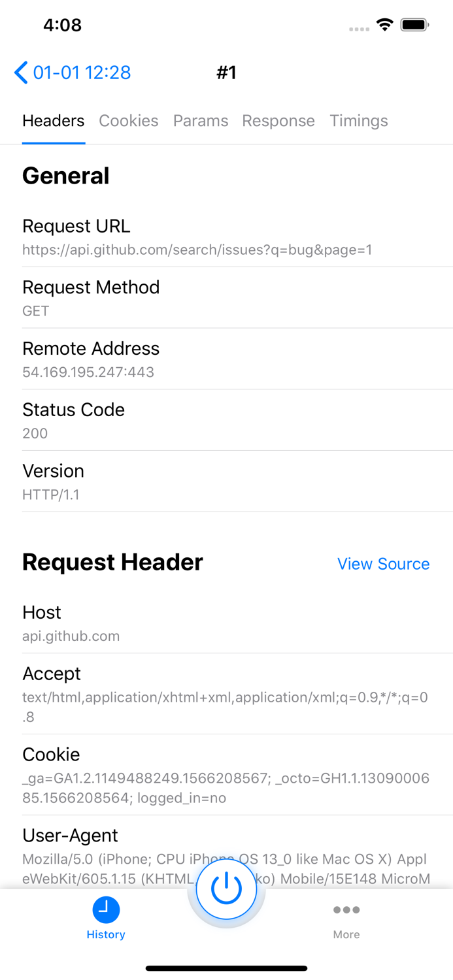The image size is (453, 980).
Task: View the Timings tab
Action: (358, 121)
